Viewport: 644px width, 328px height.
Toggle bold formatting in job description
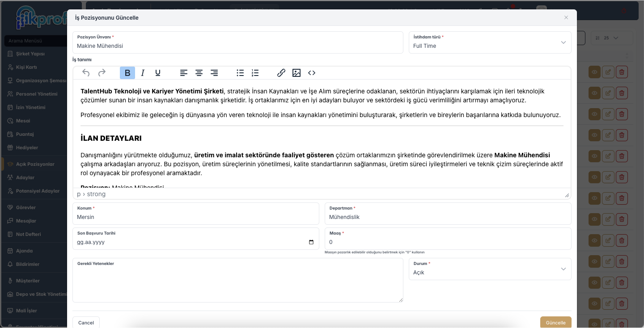(x=127, y=73)
